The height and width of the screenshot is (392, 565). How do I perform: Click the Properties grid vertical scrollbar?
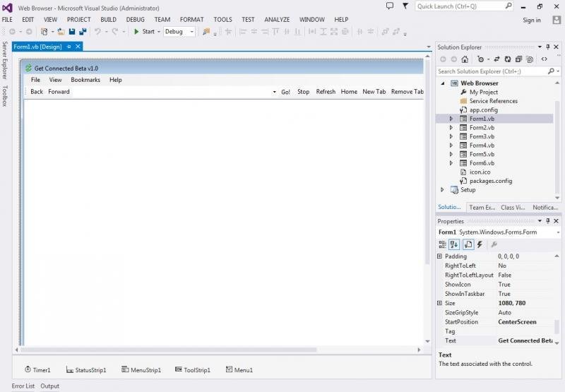557,326
